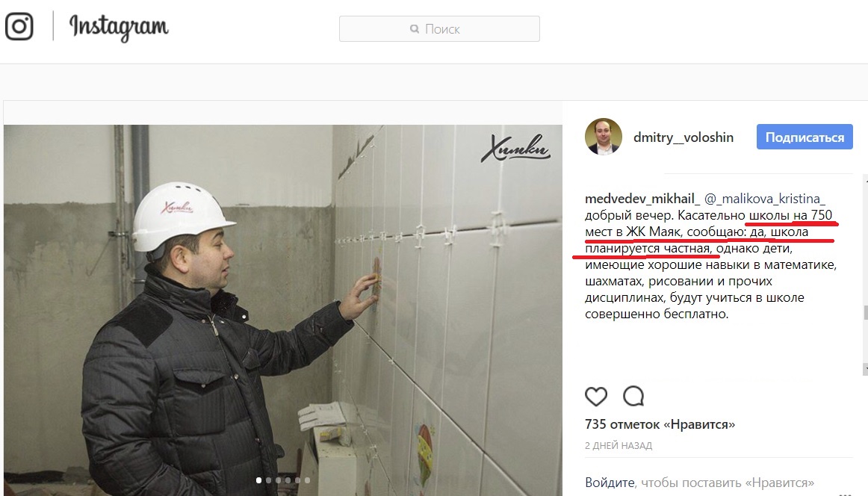The image size is (868, 496).
Task: Click the Подписаться follow button
Action: (805, 137)
